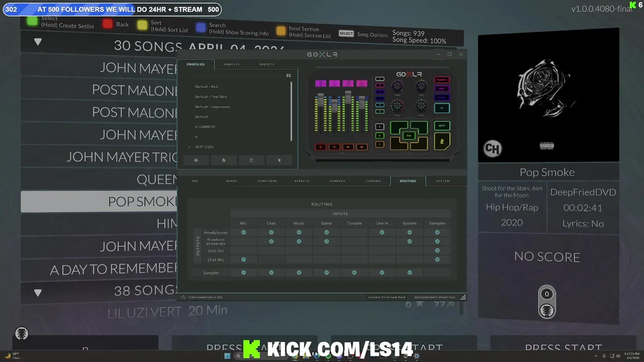Switch to the Presets tab
The height and width of the screenshot is (362, 644).
pyautogui.click(x=267, y=64)
